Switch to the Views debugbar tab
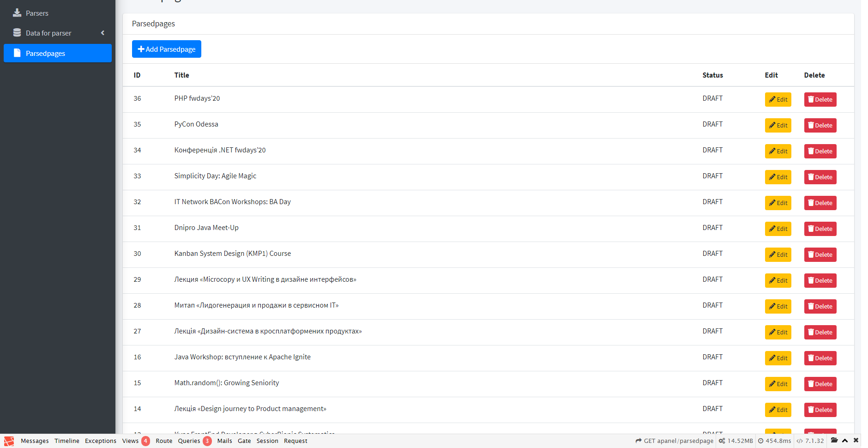This screenshot has height=448, width=868. [130, 441]
